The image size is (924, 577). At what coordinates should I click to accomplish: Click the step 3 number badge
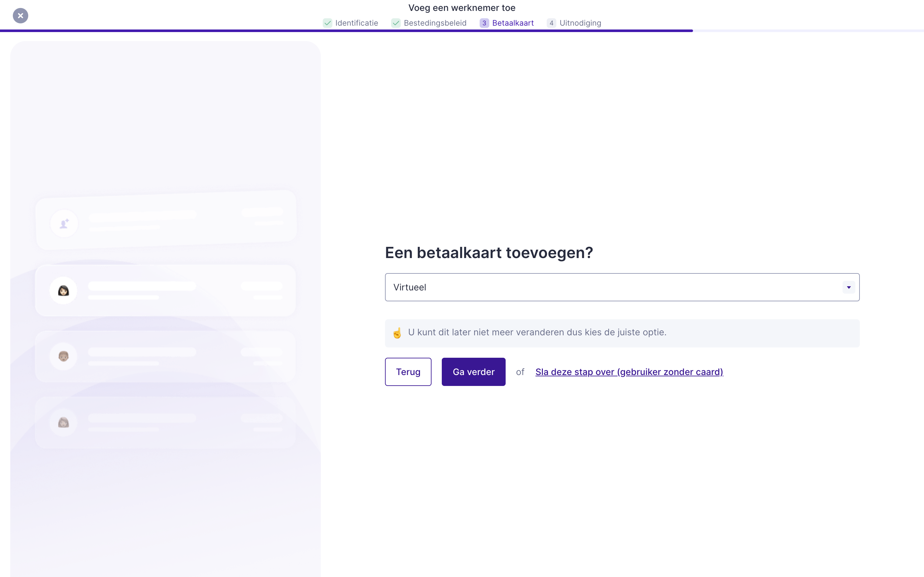coord(484,23)
